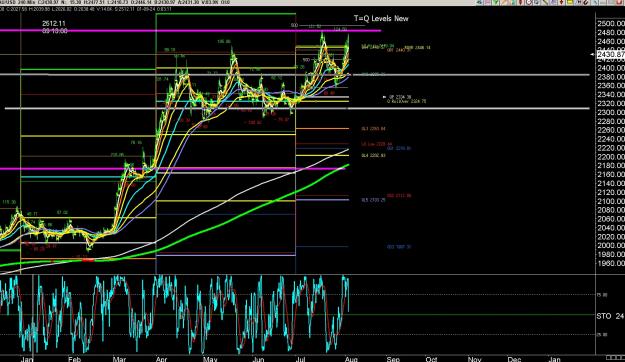Image resolution: width=625 pixels, height=362 pixels.
Task: Click the yellow square toolbar icon
Action: pyautogui.click(x=570, y=2)
